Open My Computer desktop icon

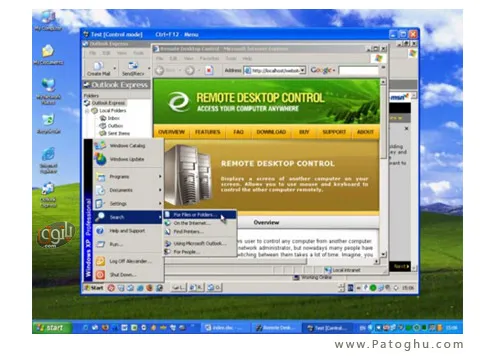(x=48, y=20)
